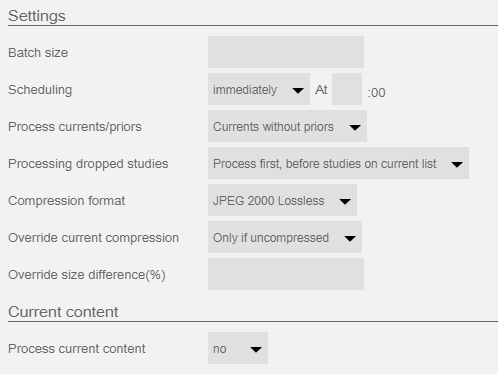Open the Scheduling dropdown showing immediately
Viewport: 498px width, 374px height.
coord(259,89)
